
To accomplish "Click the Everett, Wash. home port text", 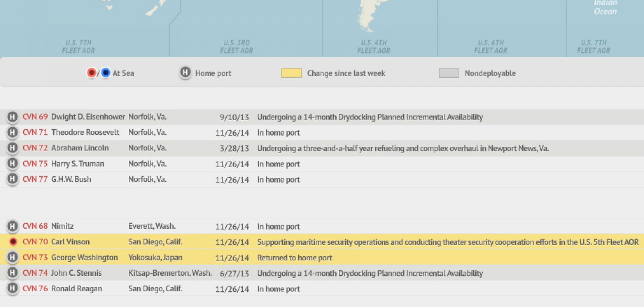I will point(152,226).
